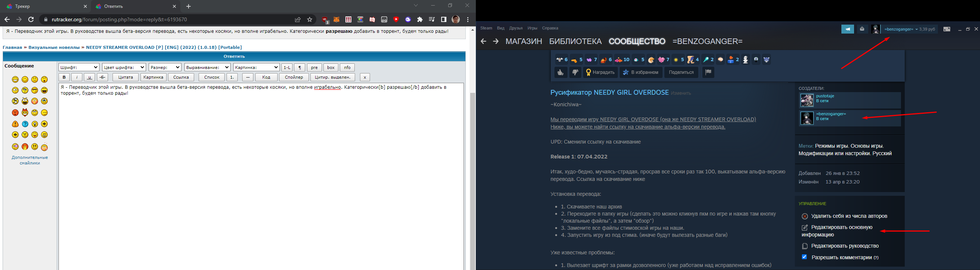This screenshot has height=270, width=980.
Task: Click 'Код' code button
Action: point(266,77)
